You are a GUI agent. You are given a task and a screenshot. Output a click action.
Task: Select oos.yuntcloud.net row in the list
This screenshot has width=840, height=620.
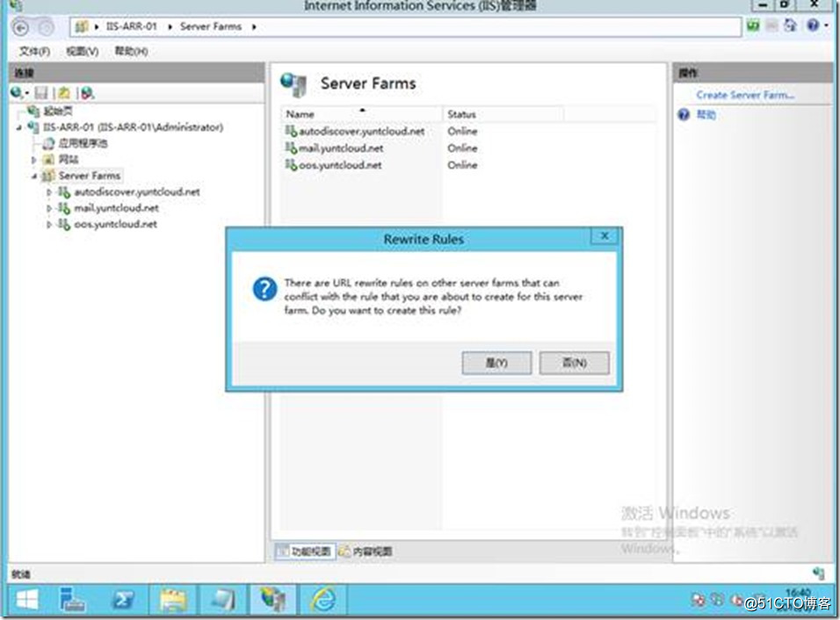468,165
